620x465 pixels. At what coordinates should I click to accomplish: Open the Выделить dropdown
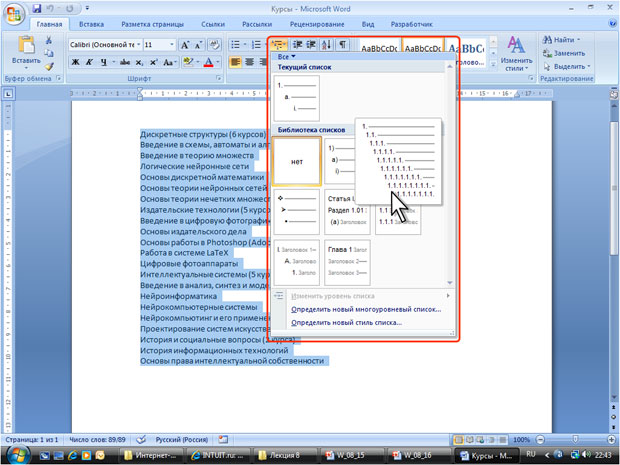tap(567, 66)
